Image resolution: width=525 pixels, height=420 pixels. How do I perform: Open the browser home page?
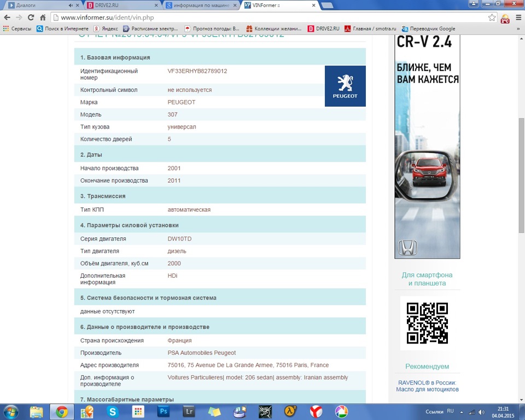43,17
